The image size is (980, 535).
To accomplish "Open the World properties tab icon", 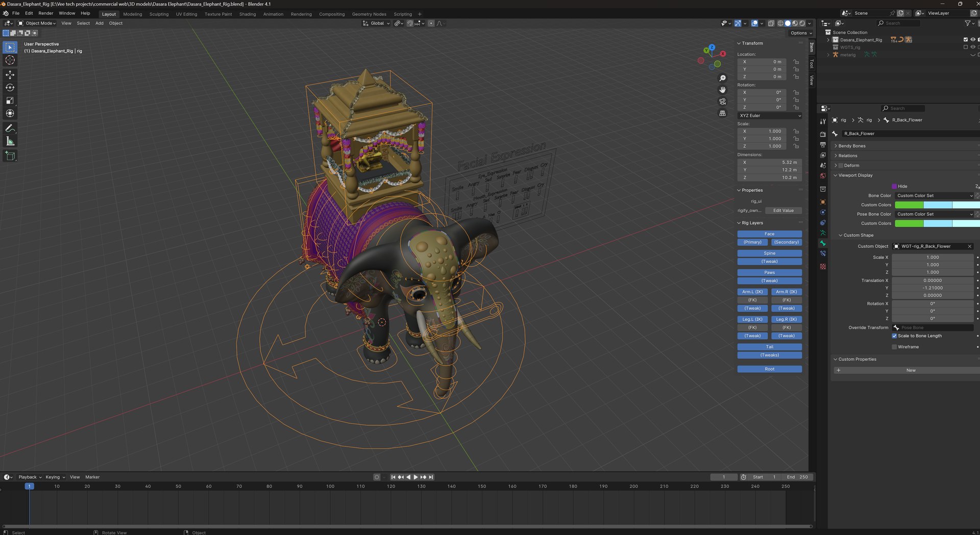I will pyautogui.click(x=823, y=175).
